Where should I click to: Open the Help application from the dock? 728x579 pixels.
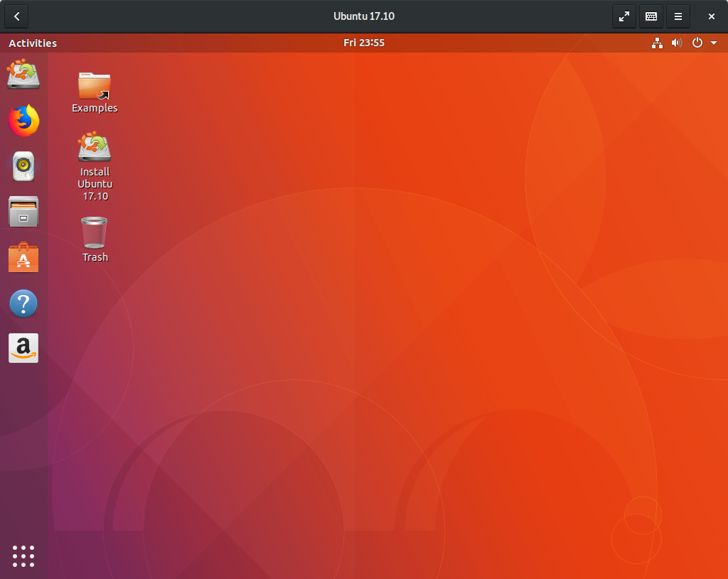tap(23, 303)
